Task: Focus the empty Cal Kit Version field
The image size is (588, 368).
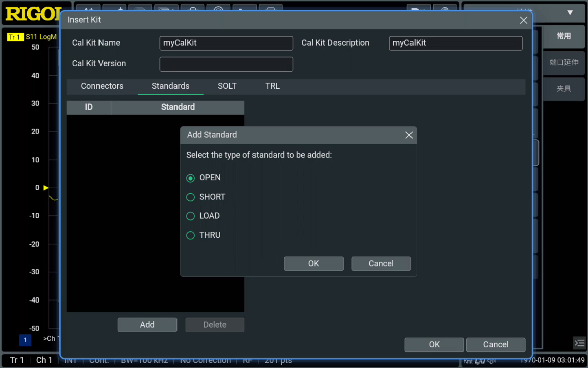Action: click(x=226, y=64)
